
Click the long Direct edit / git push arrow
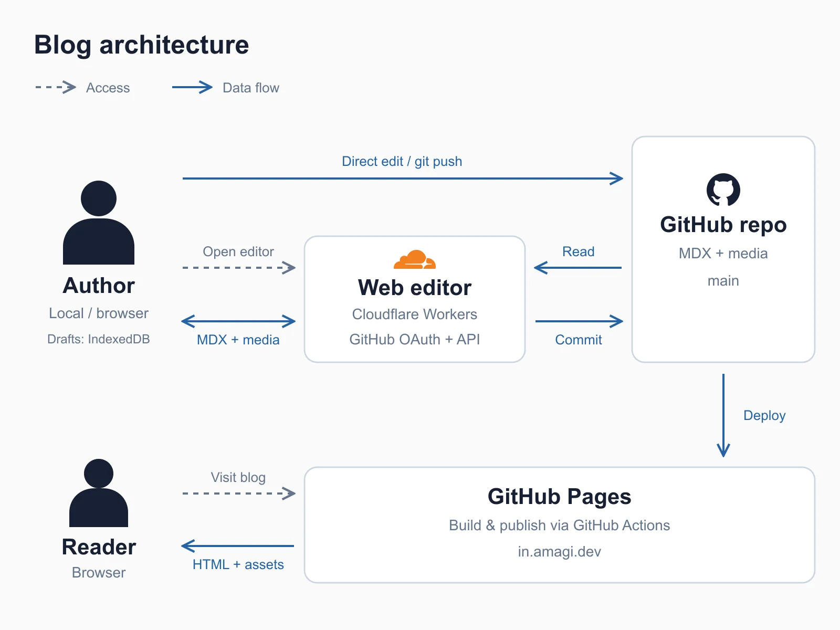[x=403, y=178]
